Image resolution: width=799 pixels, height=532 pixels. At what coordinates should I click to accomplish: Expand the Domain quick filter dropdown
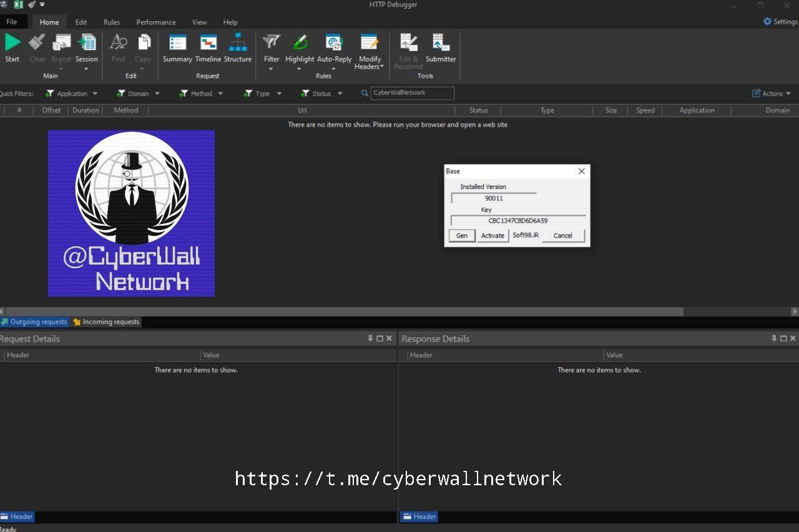pyautogui.click(x=157, y=94)
